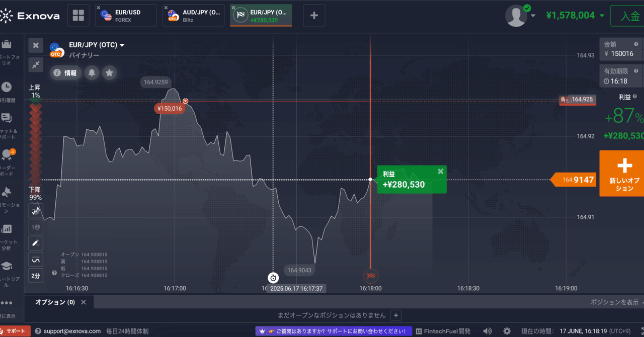Open trade history clock icon in sidebar

7,88
